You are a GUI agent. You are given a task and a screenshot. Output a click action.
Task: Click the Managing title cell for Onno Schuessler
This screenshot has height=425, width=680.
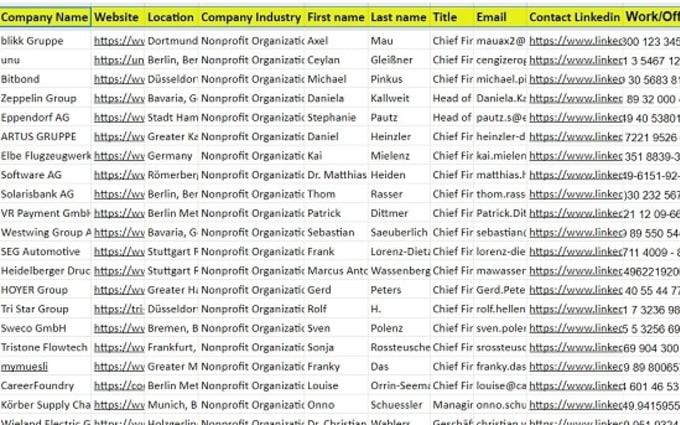[452, 405]
